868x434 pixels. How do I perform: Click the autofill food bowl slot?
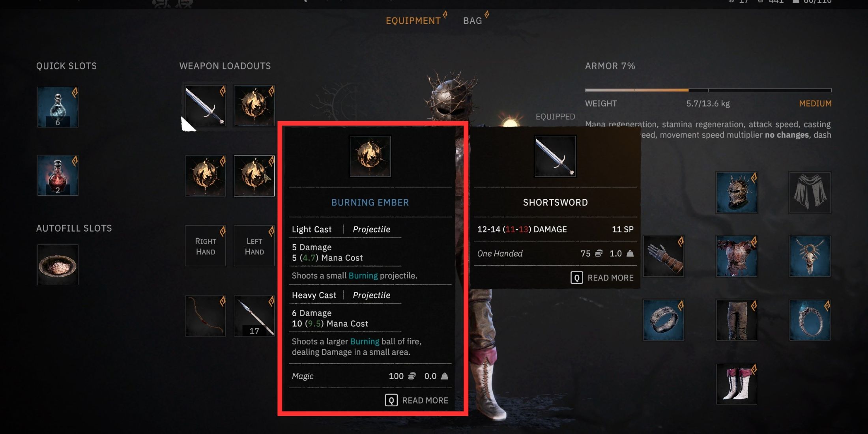click(58, 265)
